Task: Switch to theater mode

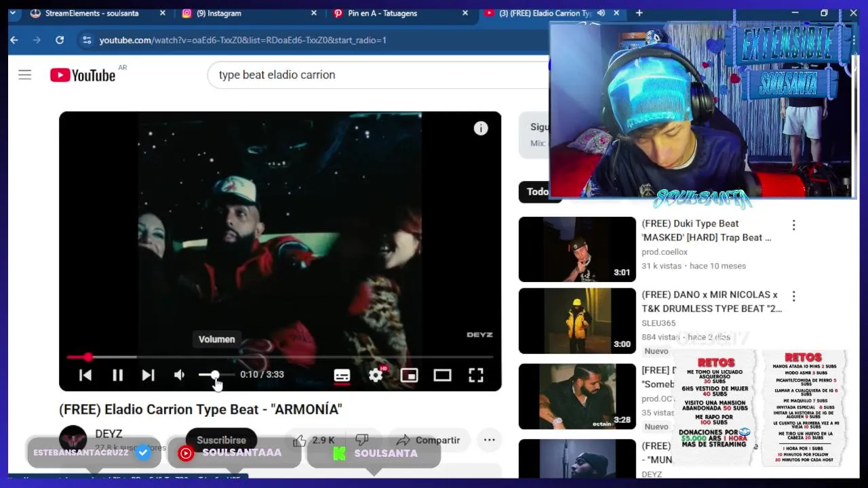Action: click(442, 375)
